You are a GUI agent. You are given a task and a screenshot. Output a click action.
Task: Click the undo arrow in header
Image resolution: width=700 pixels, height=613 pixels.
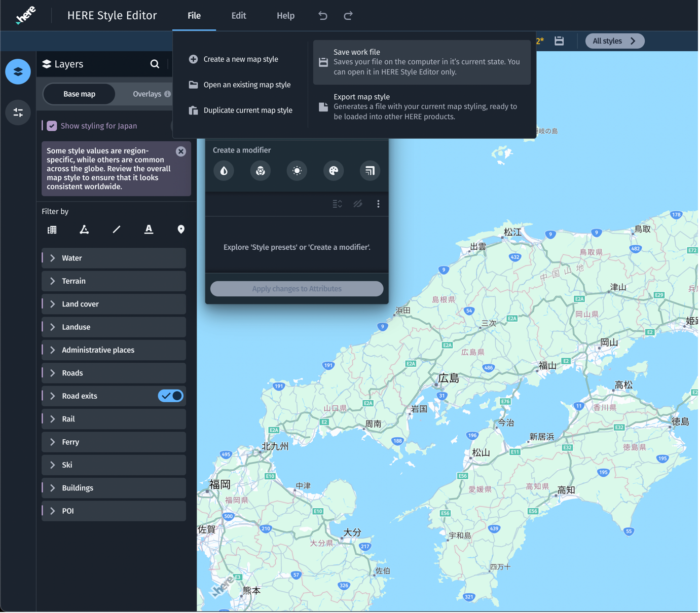click(x=323, y=16)
